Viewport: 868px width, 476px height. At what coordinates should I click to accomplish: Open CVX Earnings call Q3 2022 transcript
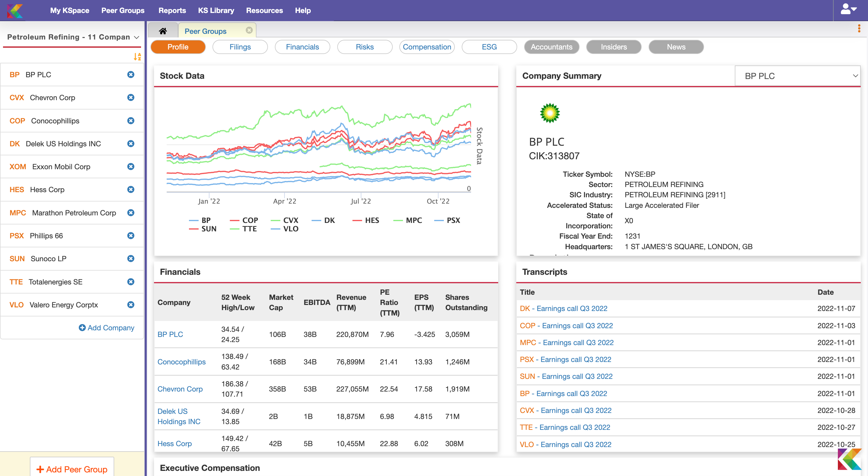pos(565,410)
